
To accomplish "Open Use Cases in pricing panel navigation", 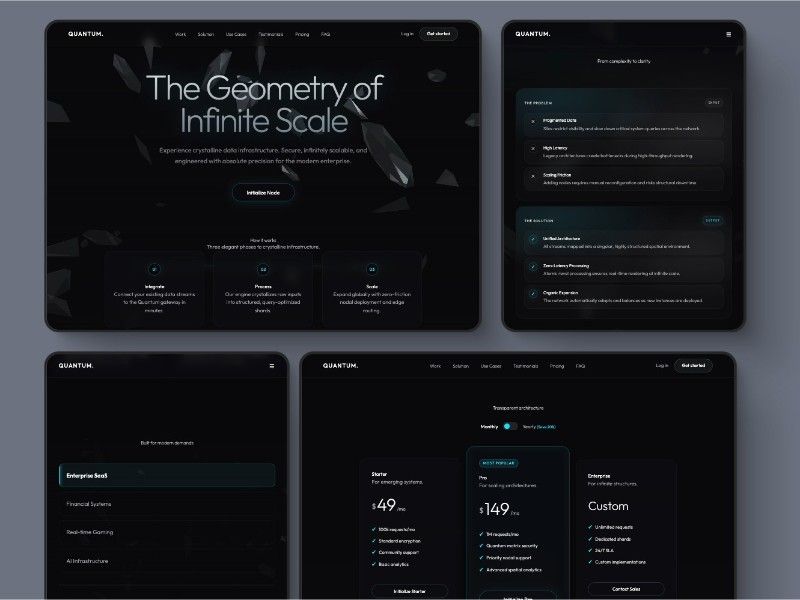I will coord(491,366).
